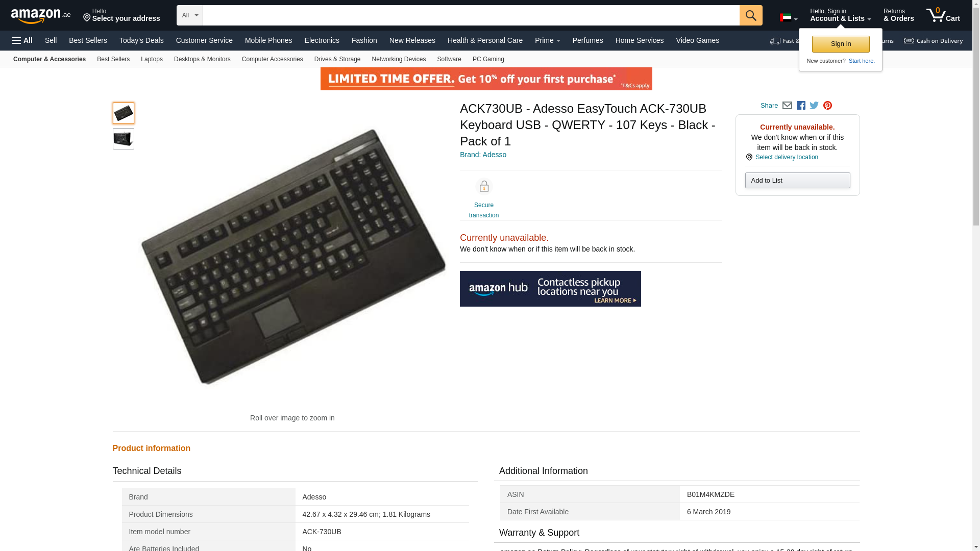Select the second keyboard thumbnail image
Image resolution: width=980 pixels, height=551 pixels.
pos(124,139)
